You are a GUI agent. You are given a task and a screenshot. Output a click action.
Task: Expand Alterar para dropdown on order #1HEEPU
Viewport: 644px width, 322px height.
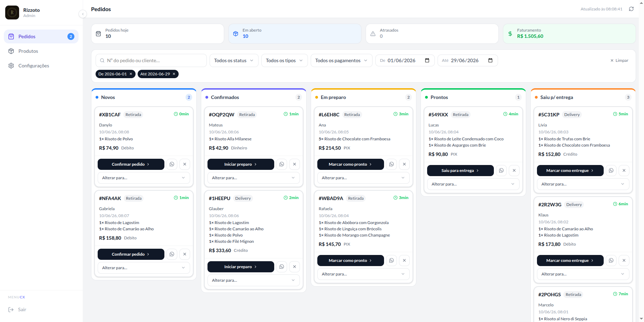[x=254, y=280]
